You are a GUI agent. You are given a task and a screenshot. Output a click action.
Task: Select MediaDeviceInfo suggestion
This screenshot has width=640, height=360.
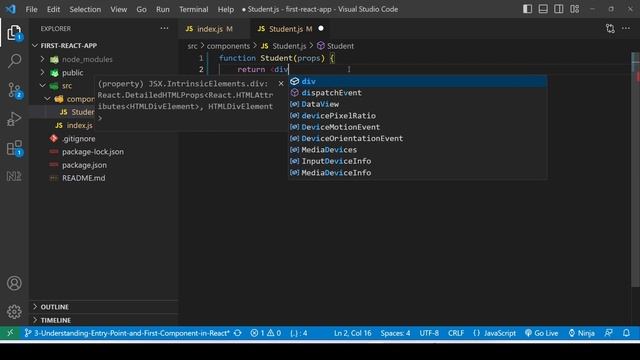click(x=418, y=173)
